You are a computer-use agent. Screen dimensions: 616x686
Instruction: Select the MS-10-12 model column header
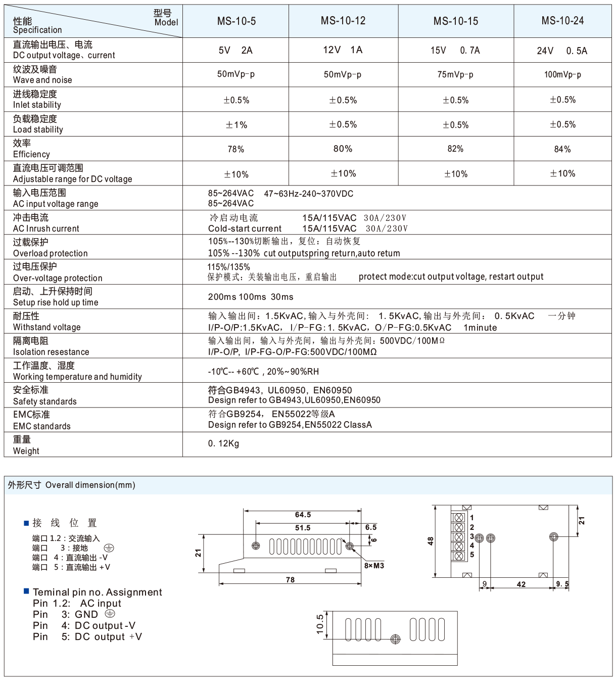click(343, 21)
